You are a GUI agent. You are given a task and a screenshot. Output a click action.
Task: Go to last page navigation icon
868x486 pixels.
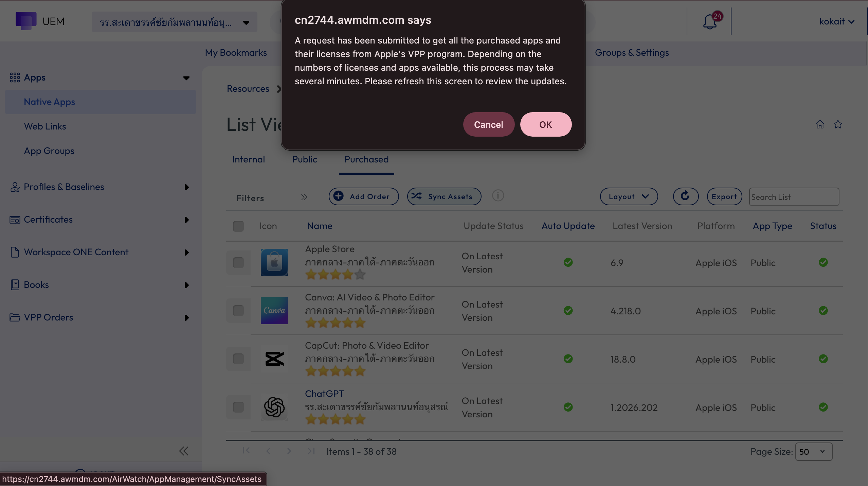point(311,451)
